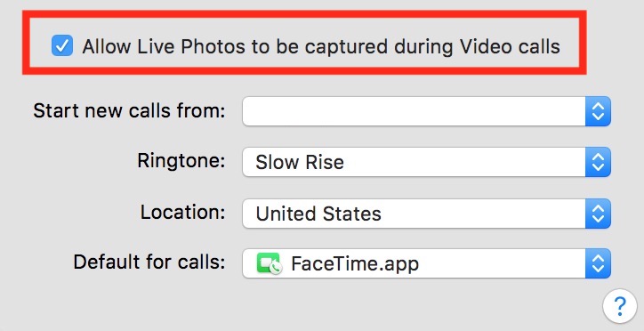Viewport: 644px width, 331px height.
Task: Open the Ringtone dropdown field
Action: pos(426,162)
